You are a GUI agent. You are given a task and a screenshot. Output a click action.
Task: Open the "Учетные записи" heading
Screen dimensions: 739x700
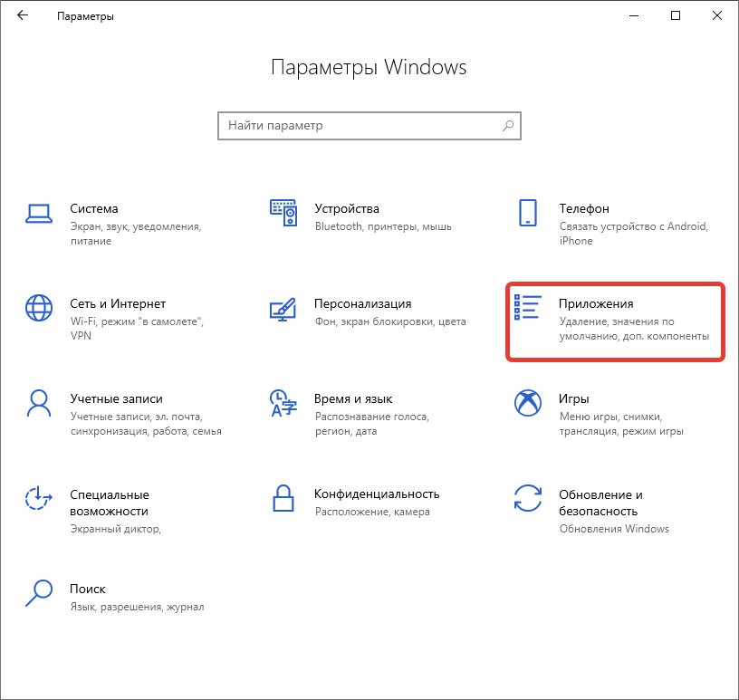pyautogui.click(x=117, y=398)
